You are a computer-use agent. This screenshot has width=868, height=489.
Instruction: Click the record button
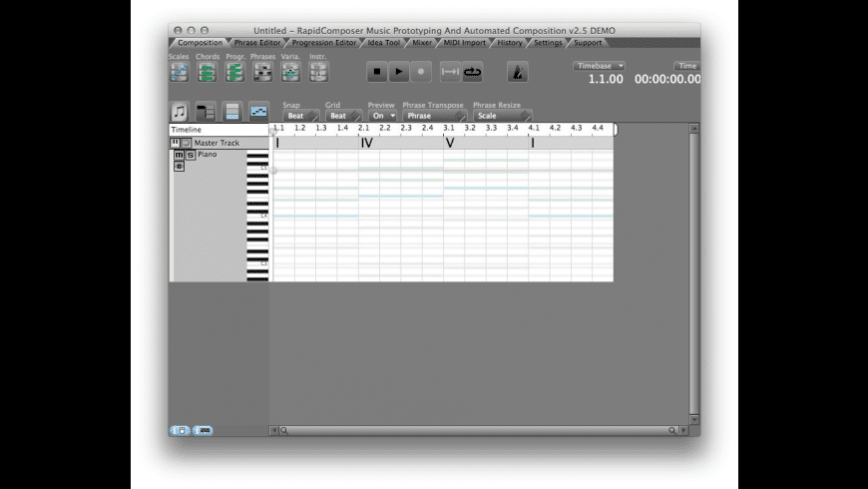tap(421, 72)
